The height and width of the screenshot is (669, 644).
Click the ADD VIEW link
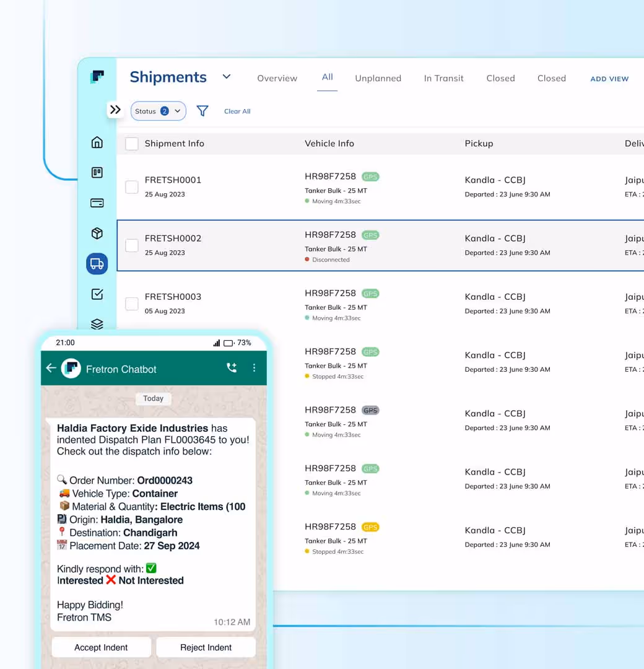[609, 79]
